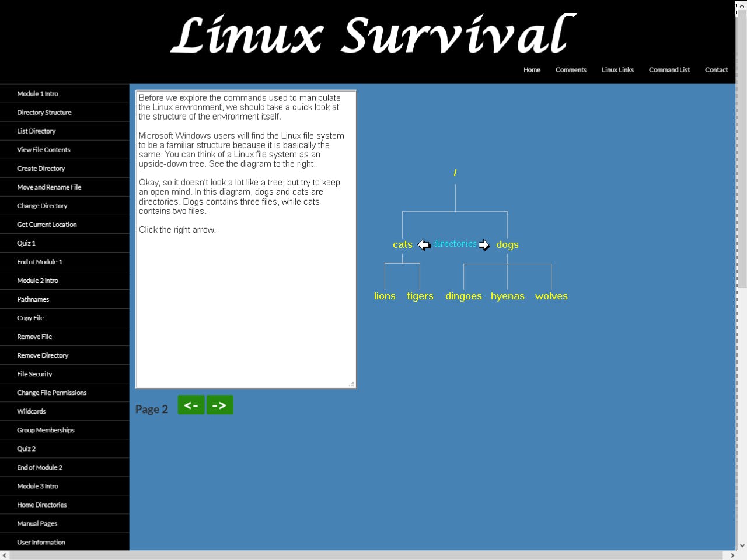Click the 'wolves' file label
This screenshot has width=747, height=560.
click(x=551, y=296)
